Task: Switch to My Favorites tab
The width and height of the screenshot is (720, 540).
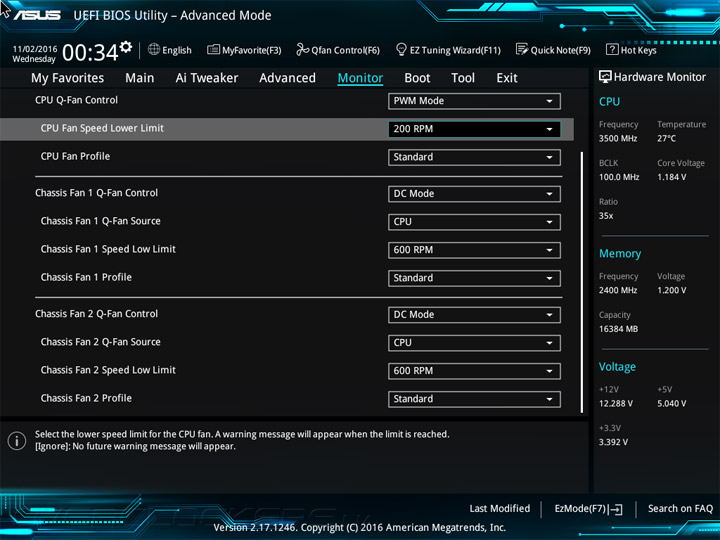Action: coord(68,78)
